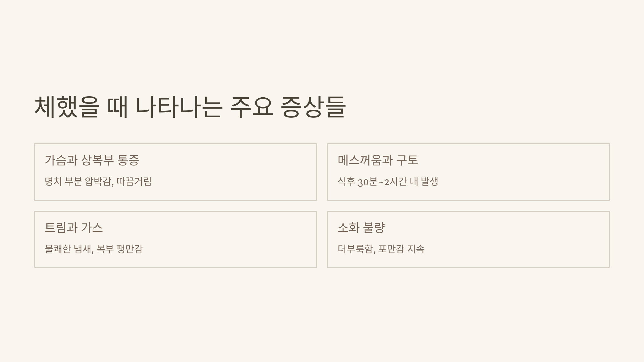The height and width of the screenshot is (362, 644).
Task: Select the 소화 불량 card
Action: tap(469, 239)
